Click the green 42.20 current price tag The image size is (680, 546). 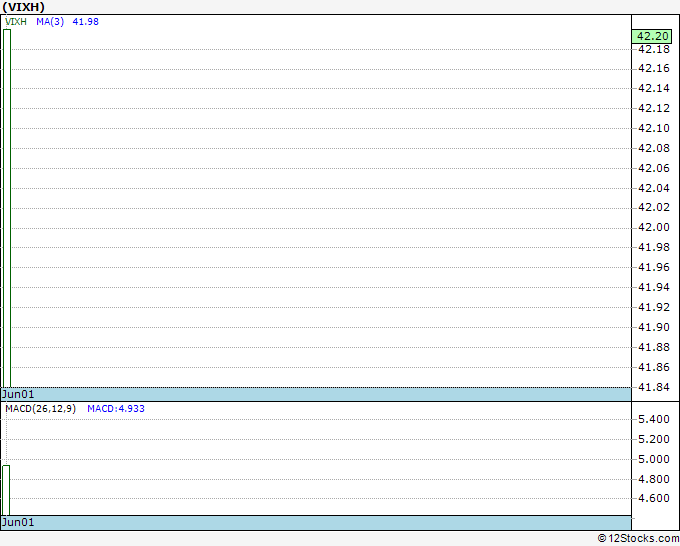tap(653, 36)
